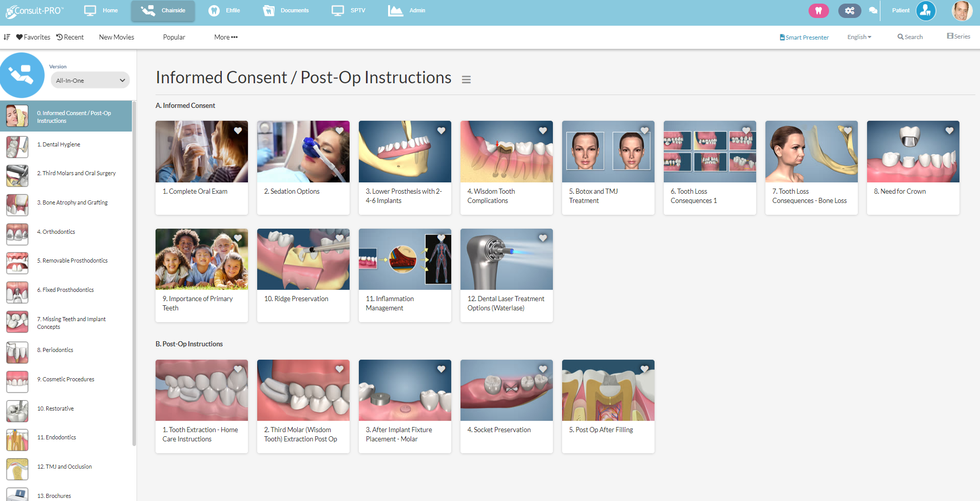Switch to the Popular tab

174,36
